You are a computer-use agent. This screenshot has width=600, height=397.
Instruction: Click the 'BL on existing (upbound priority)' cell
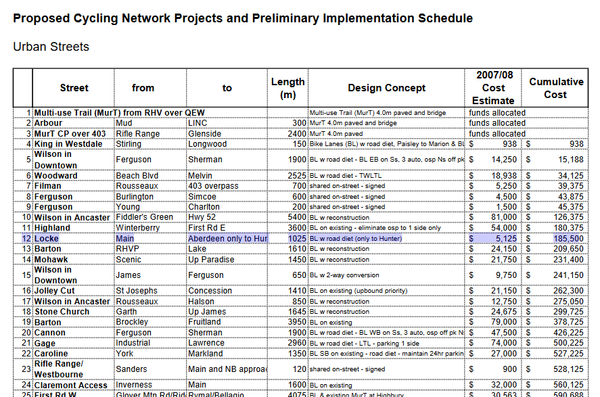pos(386,291)
